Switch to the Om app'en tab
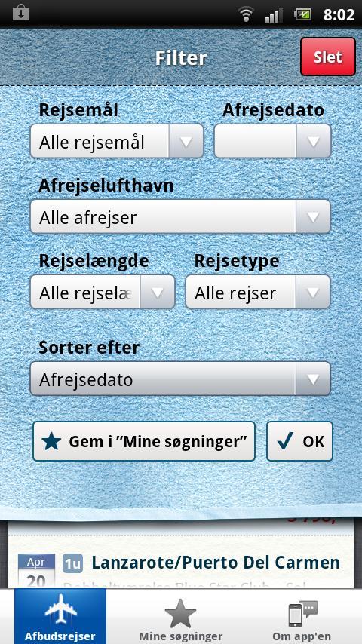This screenshot has width=362, height=644. pyautogui.click(x=302, y=616)
